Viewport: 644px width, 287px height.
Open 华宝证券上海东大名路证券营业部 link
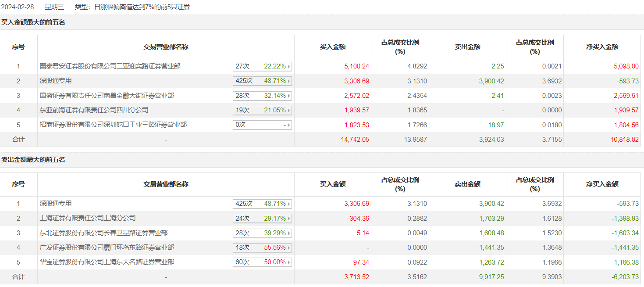pyautogui.click(x=107, y=262)
